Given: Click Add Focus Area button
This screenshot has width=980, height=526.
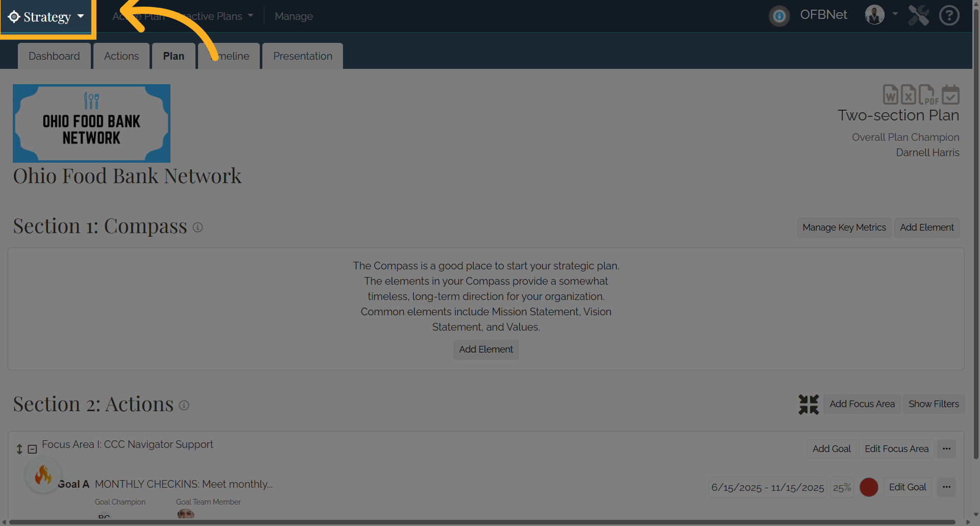Looking at the screenshot, I should pyautogui.click(x=862, y=404).
